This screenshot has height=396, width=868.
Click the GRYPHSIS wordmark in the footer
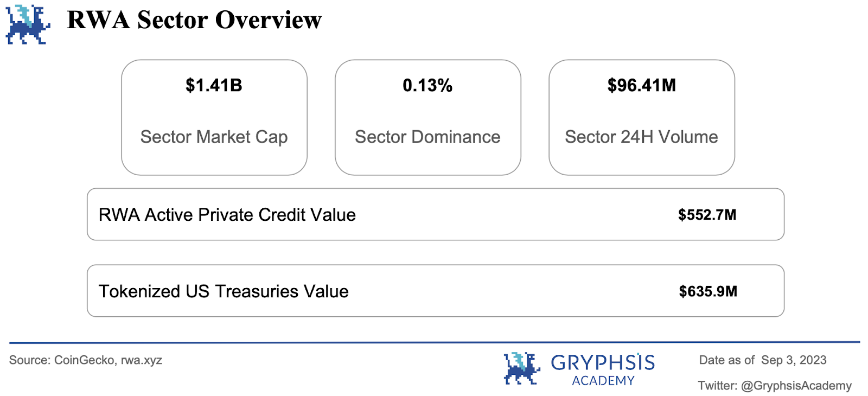click(x=603, y=362)
